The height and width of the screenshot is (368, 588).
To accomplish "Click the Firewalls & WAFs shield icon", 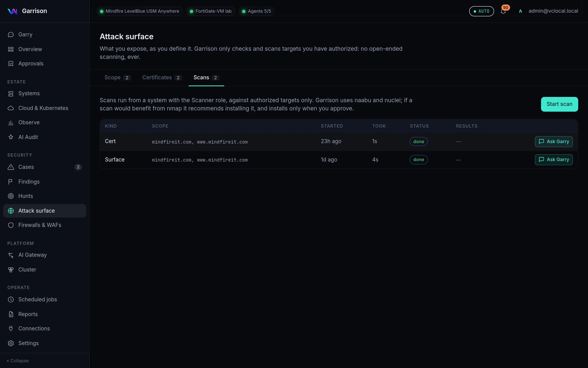I will [x=11, y=225].
